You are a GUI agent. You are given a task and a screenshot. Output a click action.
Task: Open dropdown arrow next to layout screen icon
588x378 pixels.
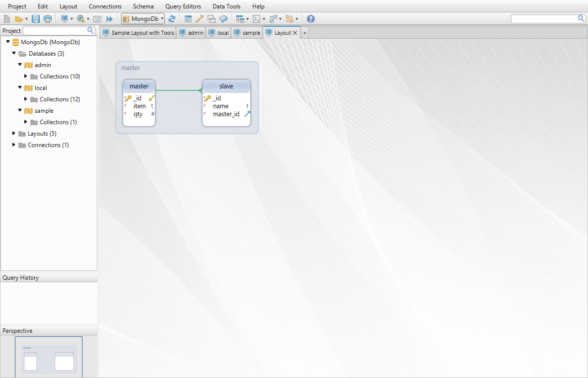pos(72,19)
